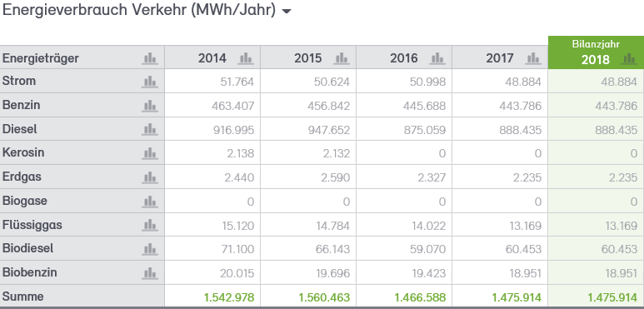The height and width of the screenshot is (309, 644).
Task: Click the Flüssiggas row label
Action: tap(32, 225)
